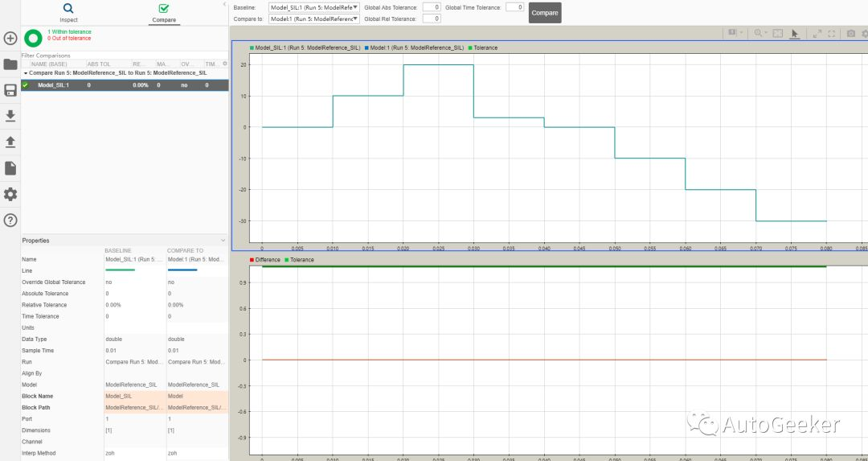The image size is (868, 461).
Task: Click the New session plus icon
Action: coord(10,39)
